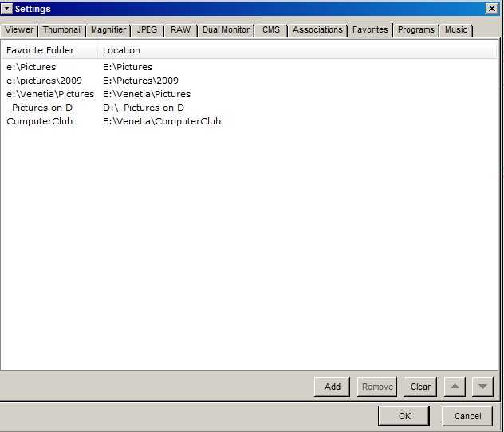
Task: Confirm settings with OK
Action: click(x=404, y=416)
